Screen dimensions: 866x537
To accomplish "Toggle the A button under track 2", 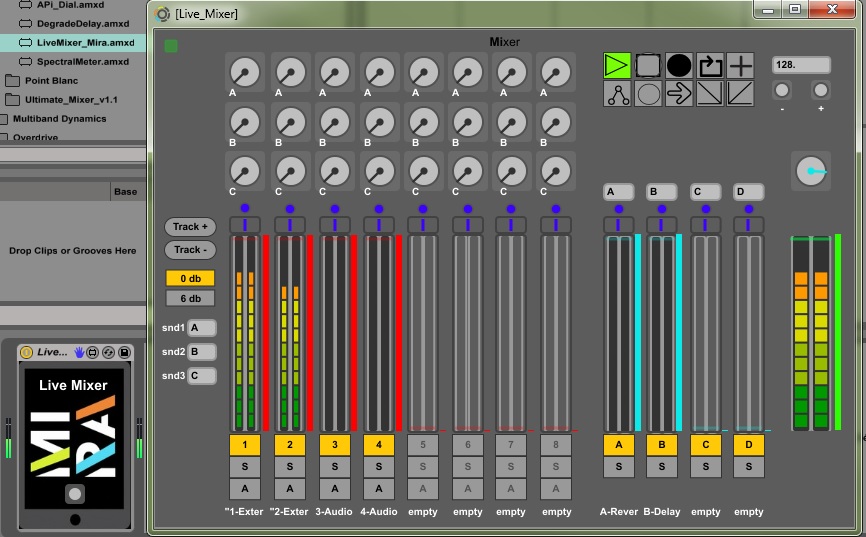I will coord(290,489).
